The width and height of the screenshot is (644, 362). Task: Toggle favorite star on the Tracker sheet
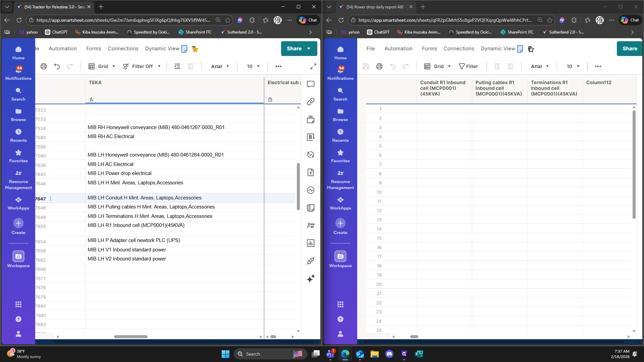tap(195, 49)
